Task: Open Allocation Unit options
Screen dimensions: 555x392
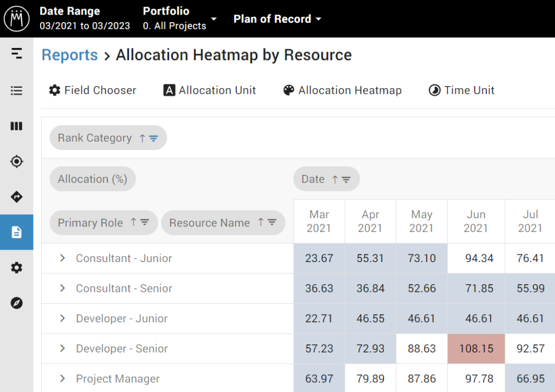Action: point(210,90)
